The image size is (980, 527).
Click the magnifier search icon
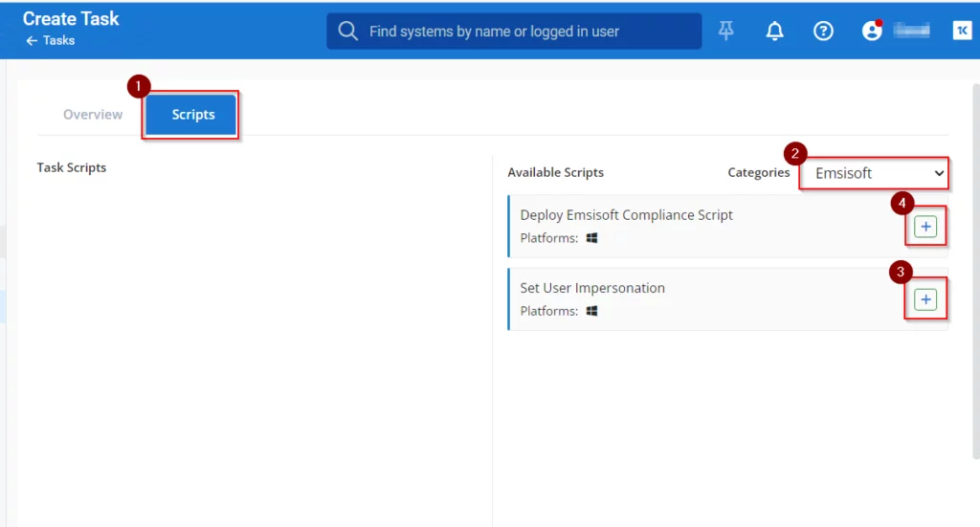click(x=348, y=32)
